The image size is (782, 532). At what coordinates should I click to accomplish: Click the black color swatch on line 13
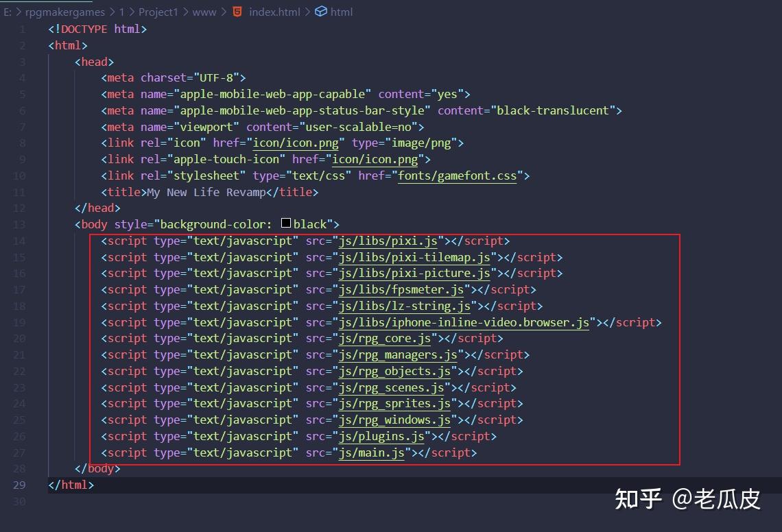point(285,224)
